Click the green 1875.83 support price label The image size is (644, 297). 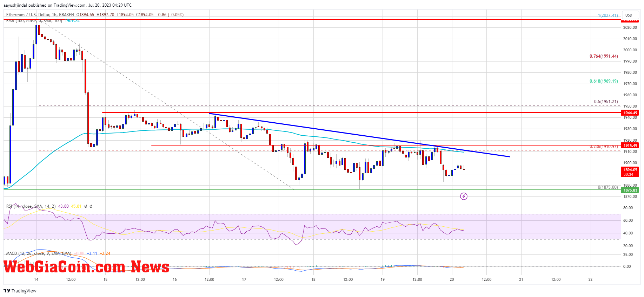pyautogui.click(x=630, y=190)
